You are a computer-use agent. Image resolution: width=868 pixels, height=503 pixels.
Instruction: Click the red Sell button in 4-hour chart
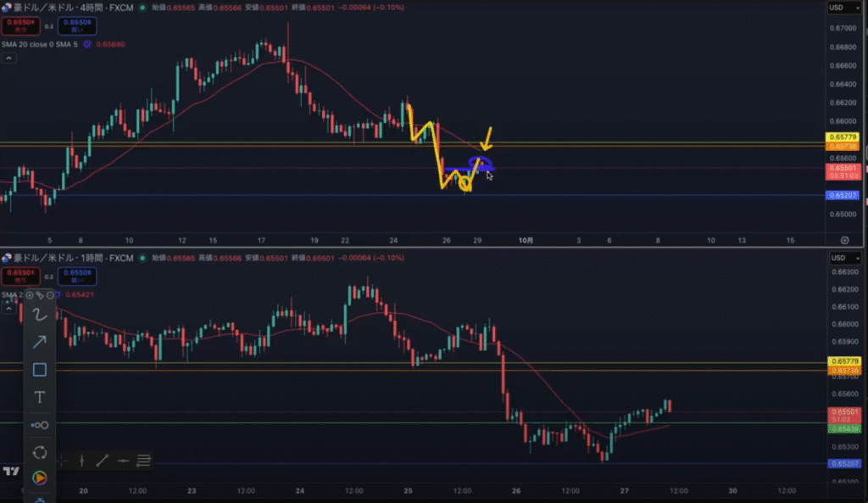20,25
